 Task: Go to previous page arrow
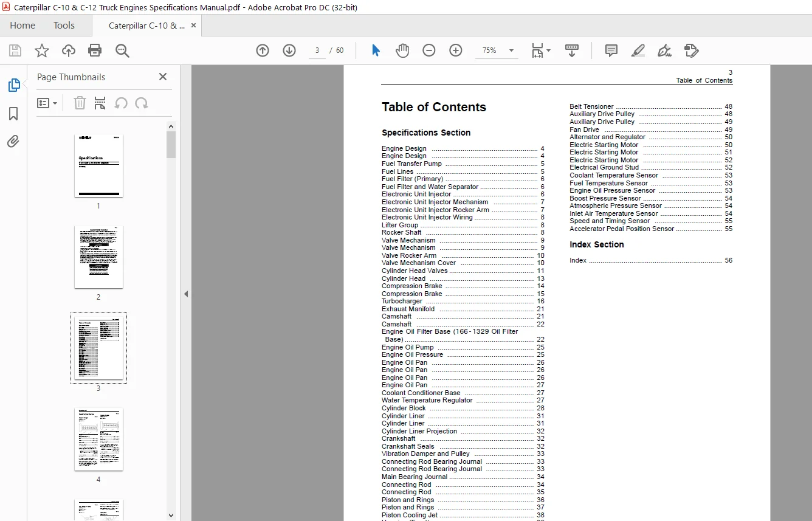pyautogui.click(x=263, y=50)
